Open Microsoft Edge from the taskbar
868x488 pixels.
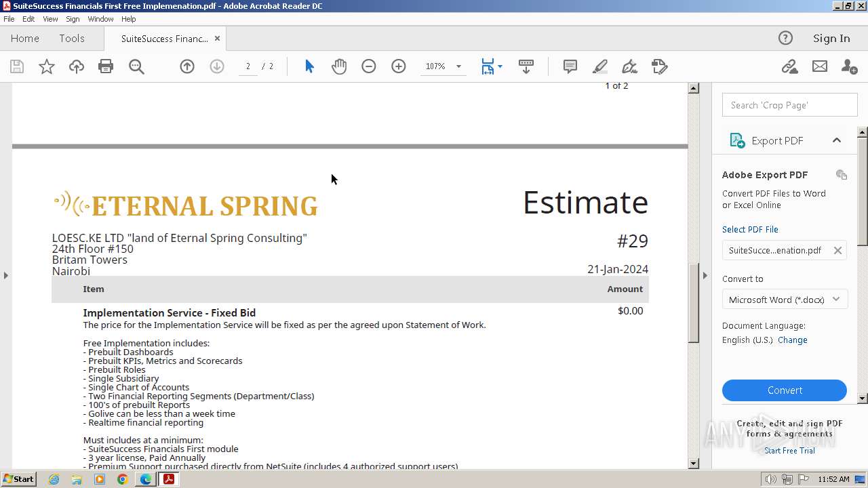click(146, 479)
